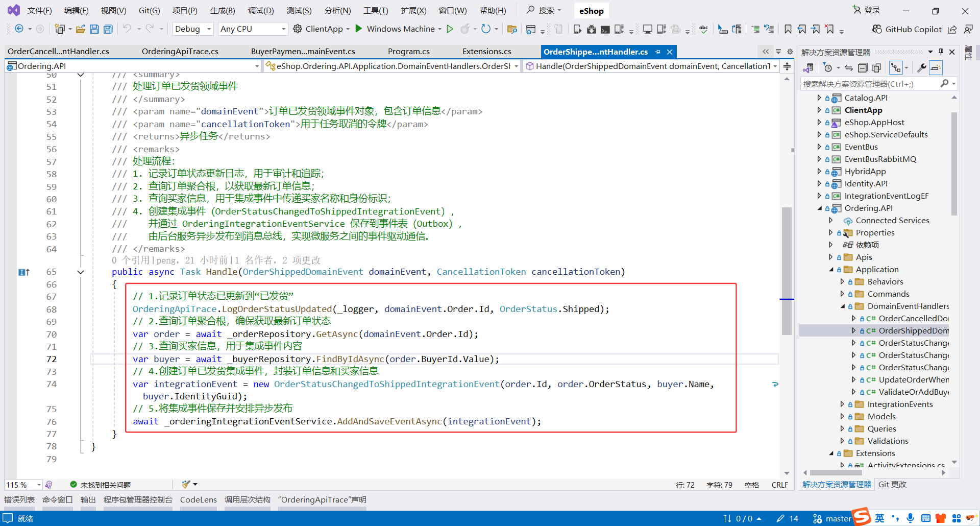Uncomment selected lines icon

pos(769,29)
